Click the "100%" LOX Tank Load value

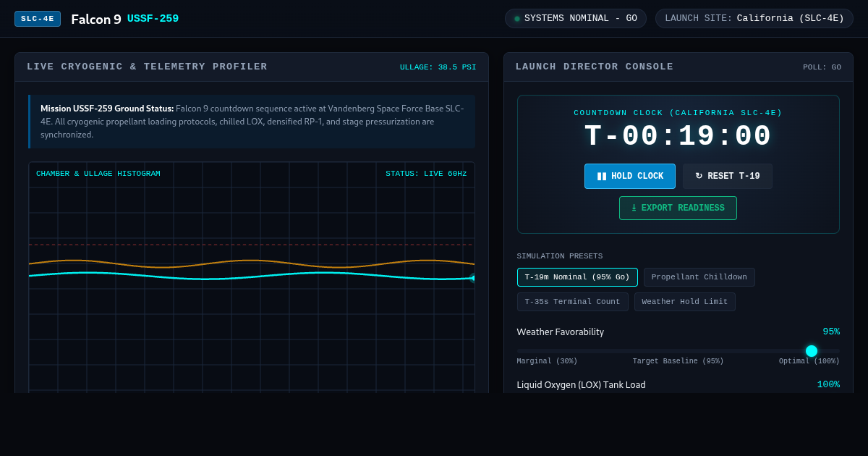coord(828,385)
